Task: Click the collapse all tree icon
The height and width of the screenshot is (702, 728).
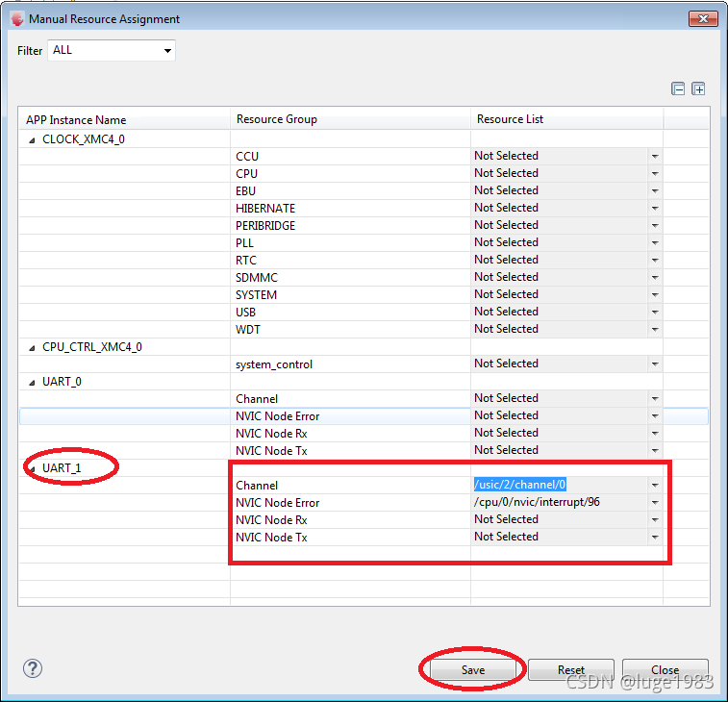Action: tap(678, 88)
